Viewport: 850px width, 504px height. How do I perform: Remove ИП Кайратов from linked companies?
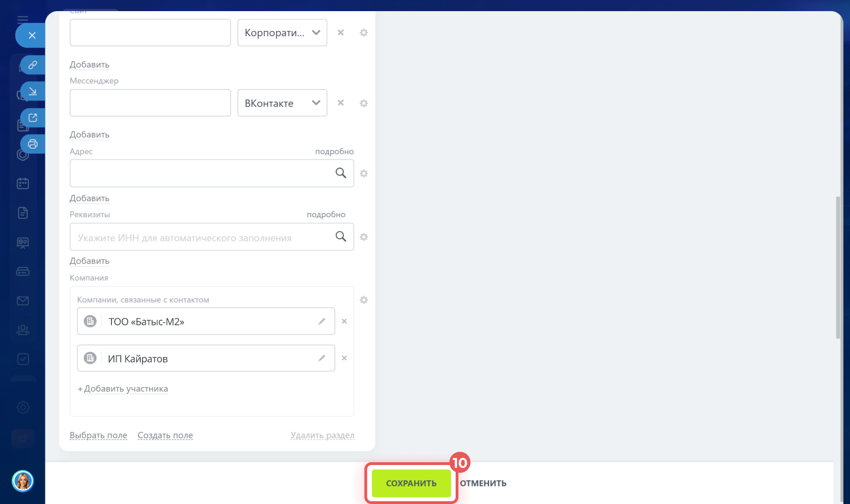point(344,358)
